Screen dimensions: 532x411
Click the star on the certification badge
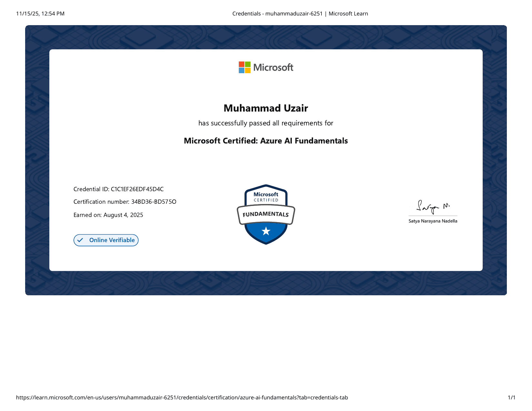coord(266,230)
